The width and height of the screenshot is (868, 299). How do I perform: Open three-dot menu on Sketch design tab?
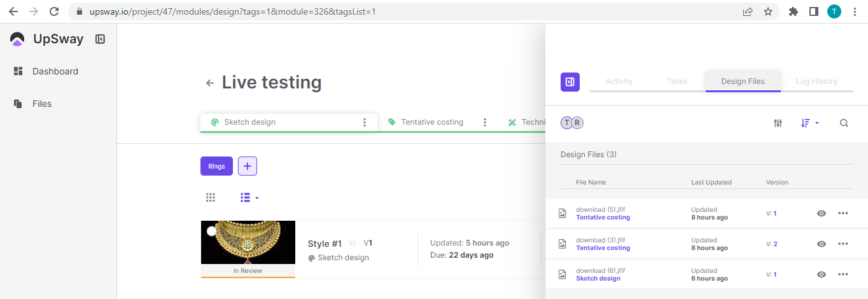(365, 122)
